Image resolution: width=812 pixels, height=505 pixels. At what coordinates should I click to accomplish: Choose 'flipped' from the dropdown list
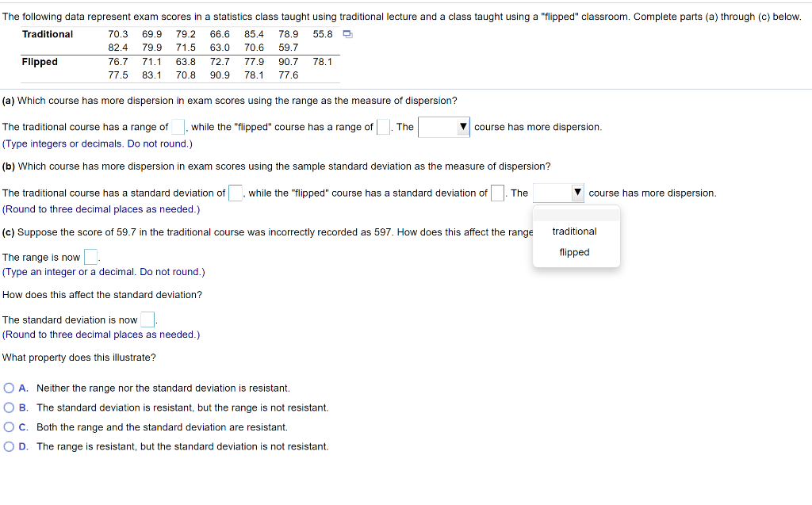tap(574, 252)
